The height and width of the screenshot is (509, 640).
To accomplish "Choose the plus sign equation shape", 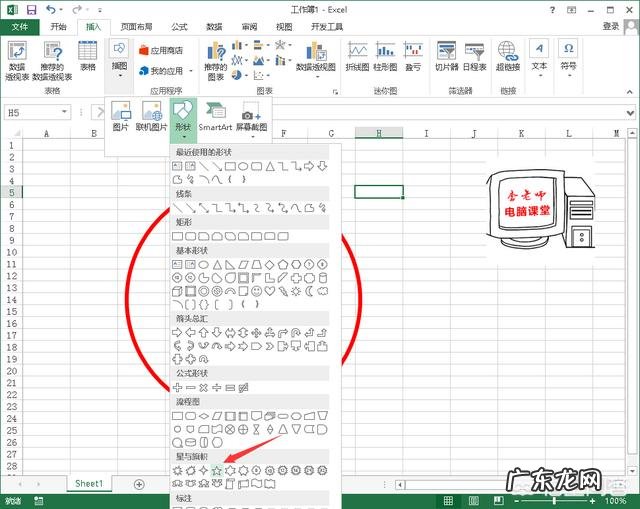I will tap(177, 388).
